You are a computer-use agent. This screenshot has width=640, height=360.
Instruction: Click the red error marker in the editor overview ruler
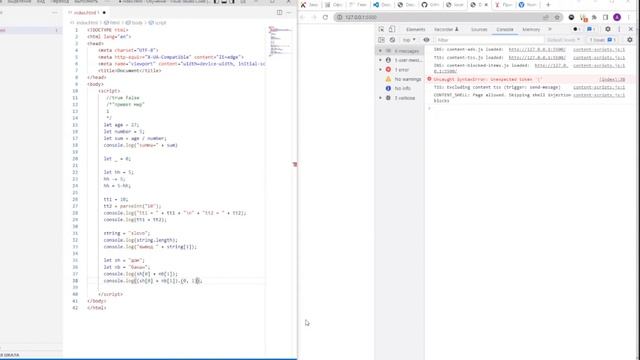pyautogui.click(x=295, y=164)
